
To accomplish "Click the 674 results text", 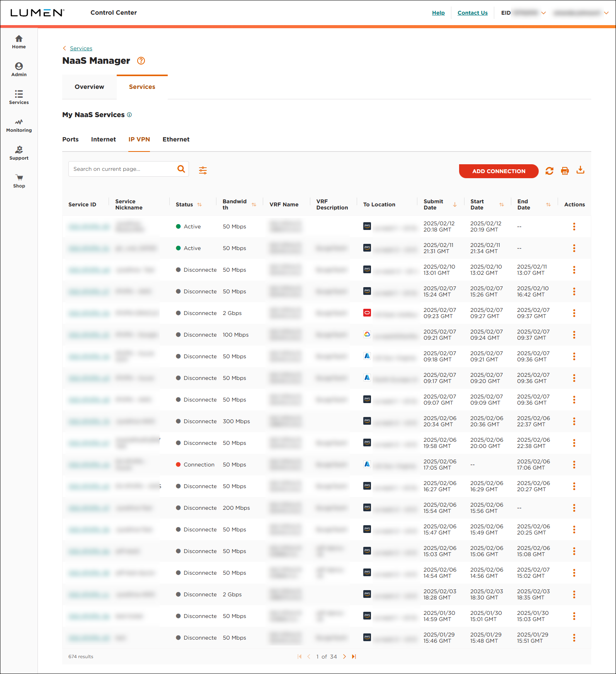I will [81, 657].
